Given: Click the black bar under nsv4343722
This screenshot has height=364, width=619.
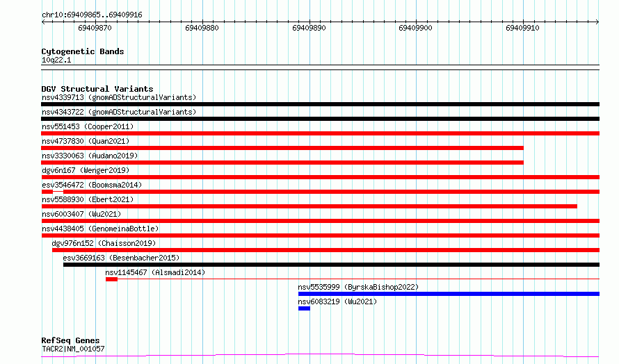Looking at the screenshot, I should pos(320,119).
